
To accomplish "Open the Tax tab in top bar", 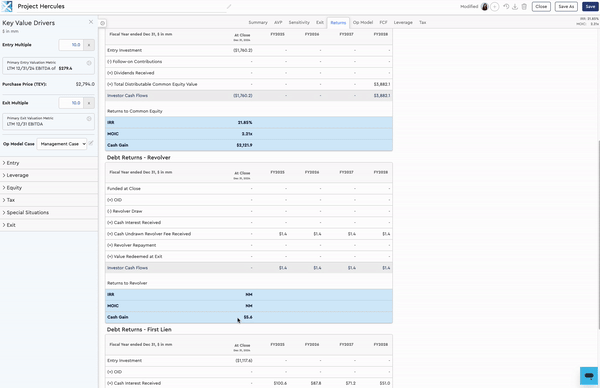I will [x=422, y=23].
